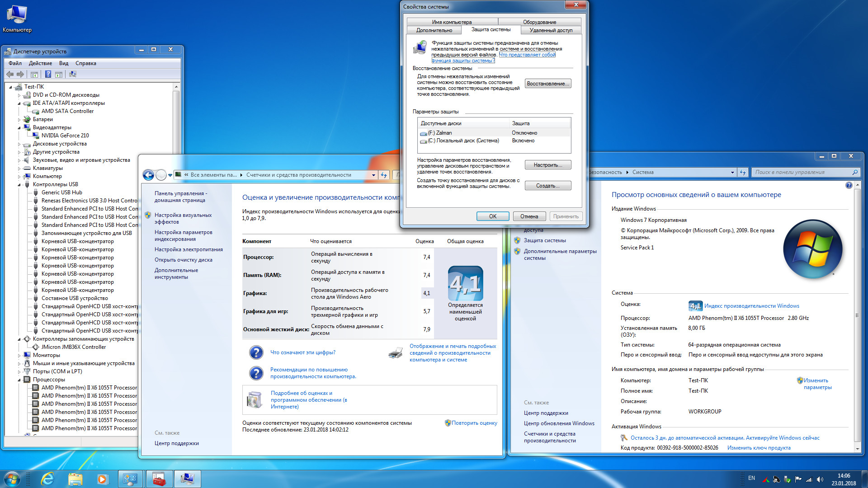Image resolution: width=868 pixels, height=488 pixels.
Task: Click the Настроить... button
Action: click(547, 165)
